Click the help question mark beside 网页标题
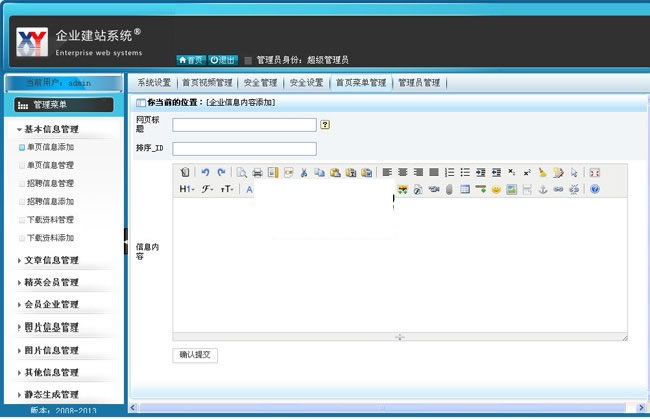This screenshot has width=650, height=419. (x=325, y=125)
